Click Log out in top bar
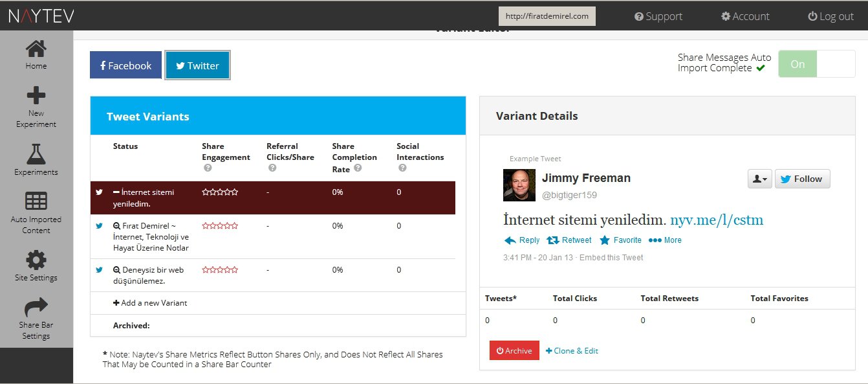Screen dimensions: 868x384 tap(830, 16)
